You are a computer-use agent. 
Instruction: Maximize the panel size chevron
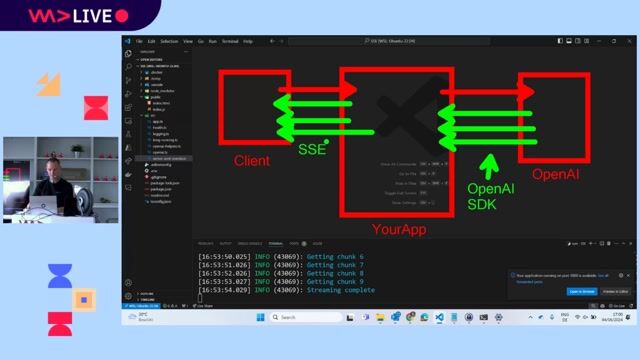[x=624, y=244]
